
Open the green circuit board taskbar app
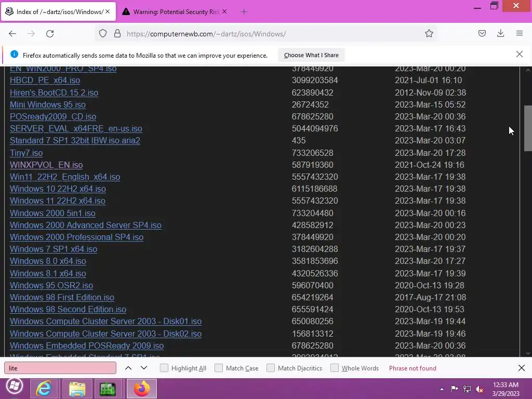[108, 389]
